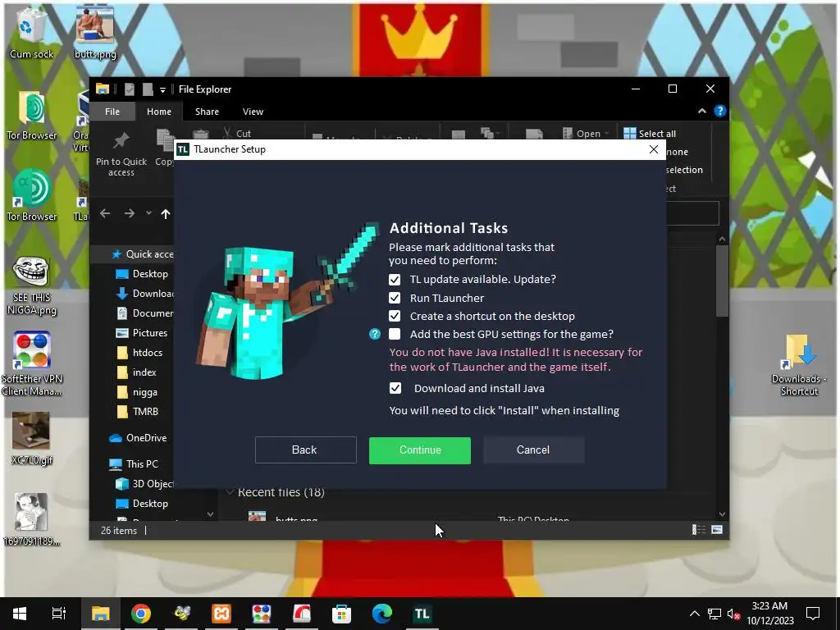840x630 pixels.
Task: Enable Add the best GPU settings checkbox
Action: 395,335
